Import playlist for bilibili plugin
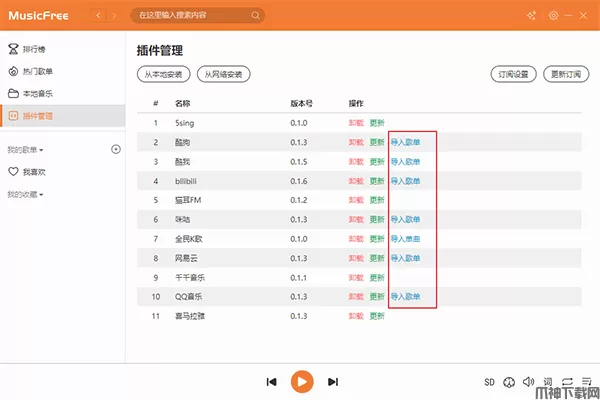This screenshot has height=400, width=600. (x=405, y=181)
